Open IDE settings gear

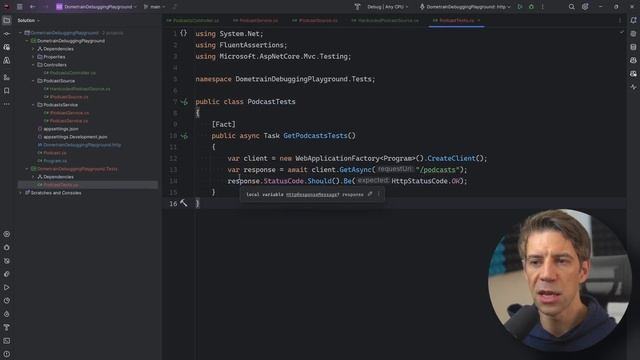(585, 7)
